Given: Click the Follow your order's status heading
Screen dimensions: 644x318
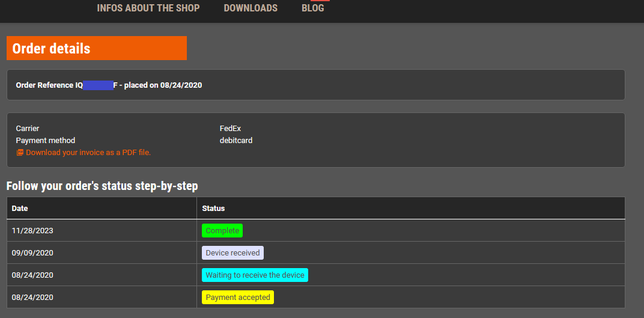Looking at the screenshot, I should coord(102,186).
